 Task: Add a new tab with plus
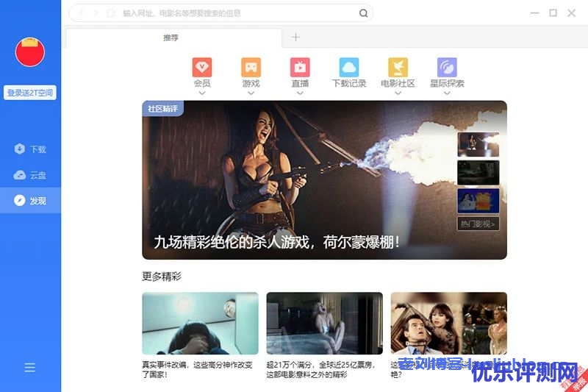pyautogui.click(x=296, y=37)
